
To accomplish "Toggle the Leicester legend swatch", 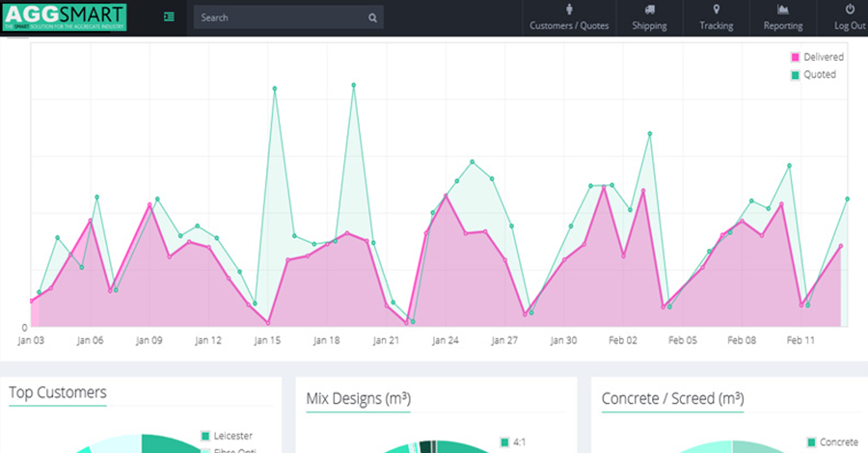I will click(205, 436).
